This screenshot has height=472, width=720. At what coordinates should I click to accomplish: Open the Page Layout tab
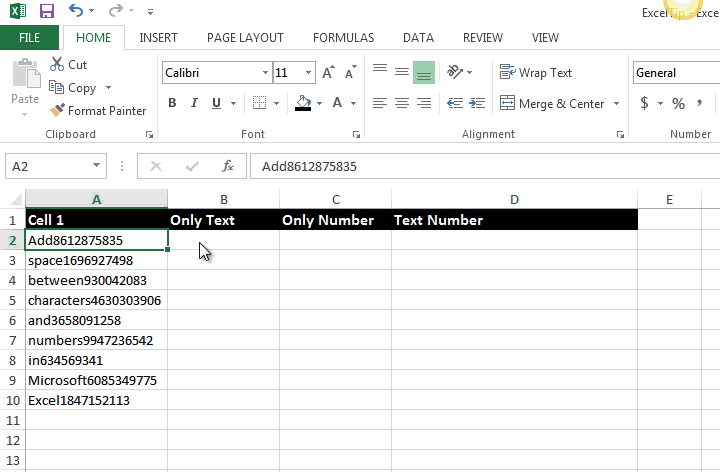tap(245, 38)
